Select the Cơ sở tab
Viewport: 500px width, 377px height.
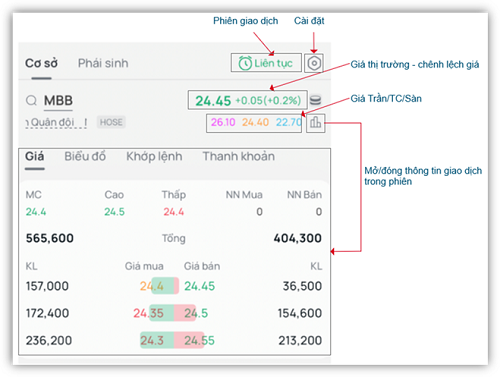pos(41,63)
